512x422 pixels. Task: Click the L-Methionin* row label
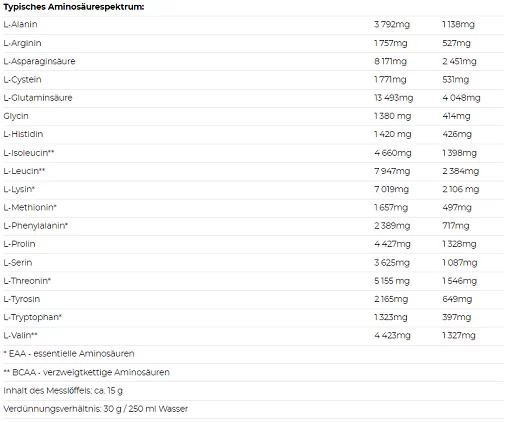click(30, 207)
